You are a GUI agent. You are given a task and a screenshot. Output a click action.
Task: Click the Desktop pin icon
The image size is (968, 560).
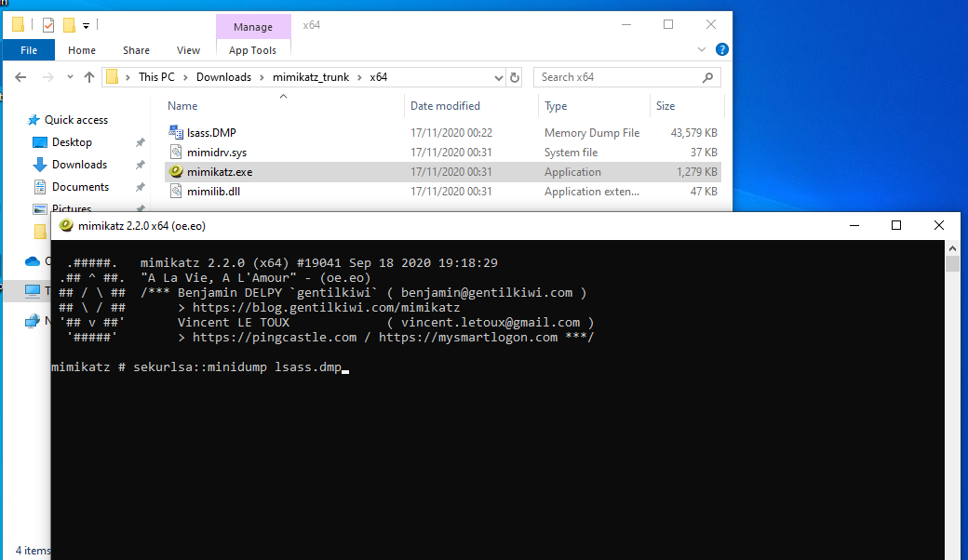coord(141,142)
